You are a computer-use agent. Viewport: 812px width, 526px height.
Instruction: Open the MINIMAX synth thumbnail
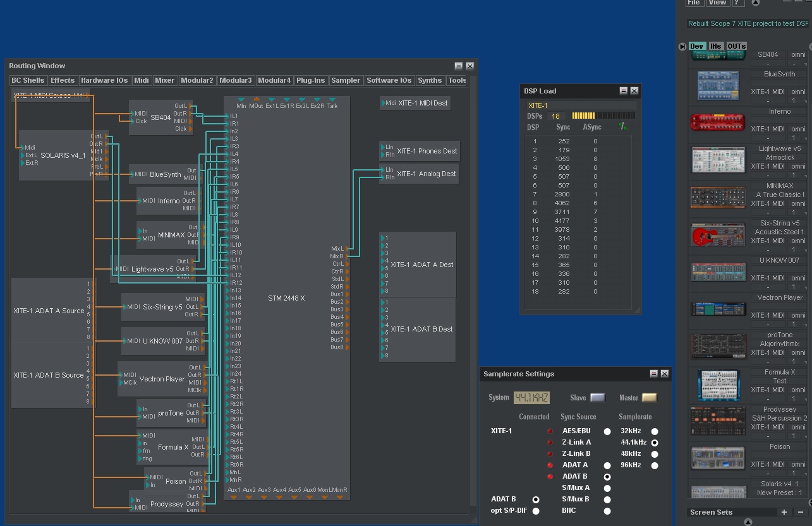[x=718, y=197]
